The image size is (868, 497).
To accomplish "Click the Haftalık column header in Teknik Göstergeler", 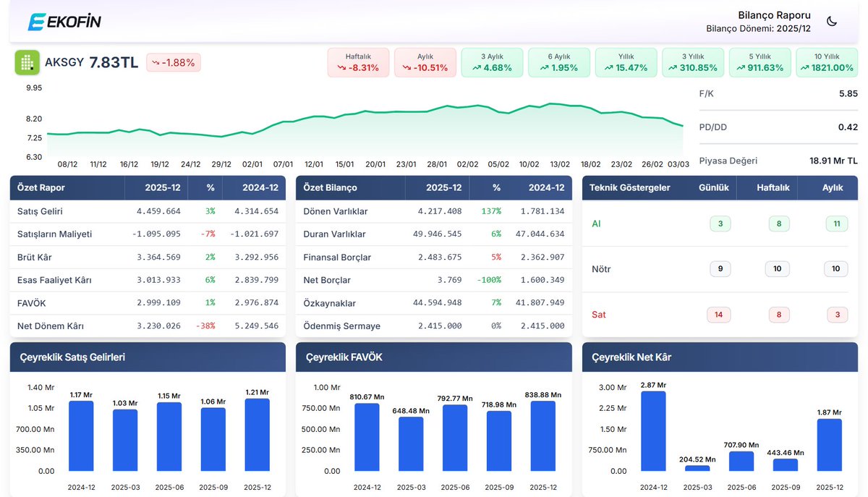I will point(773,187).
